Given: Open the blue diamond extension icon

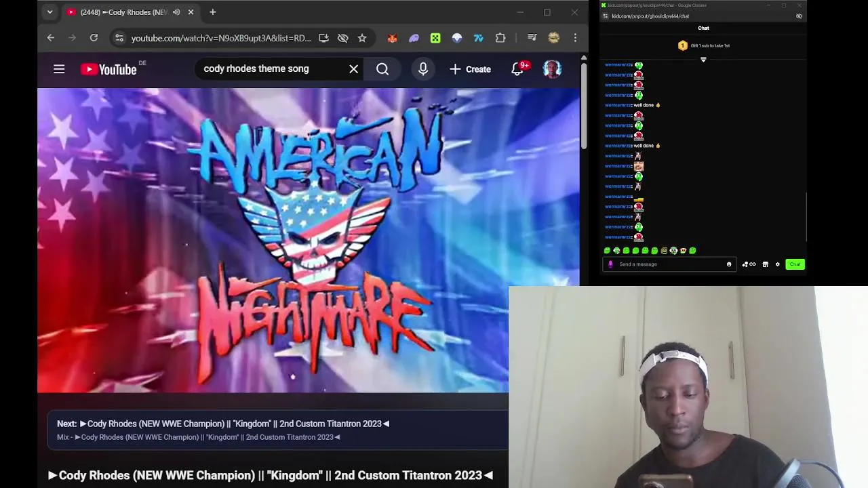Looking at the screenshot, I should tap(457, 38).
